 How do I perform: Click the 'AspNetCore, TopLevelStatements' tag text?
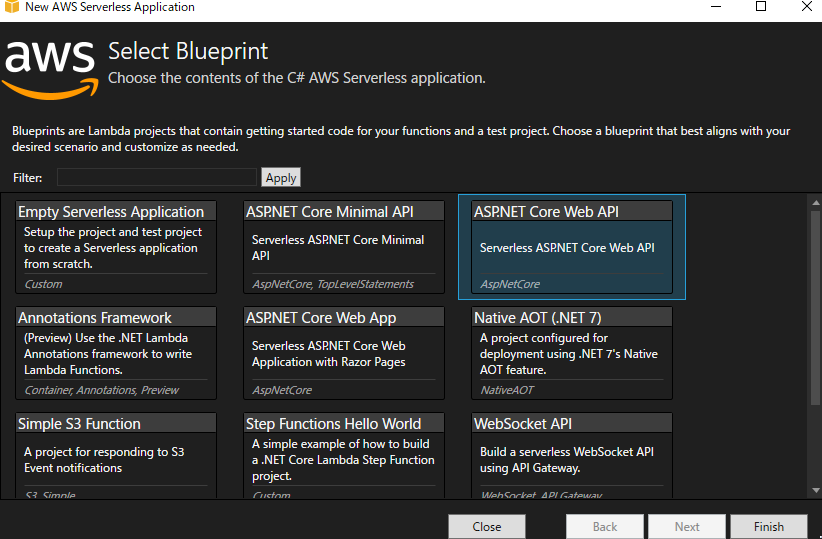point(333,284)
